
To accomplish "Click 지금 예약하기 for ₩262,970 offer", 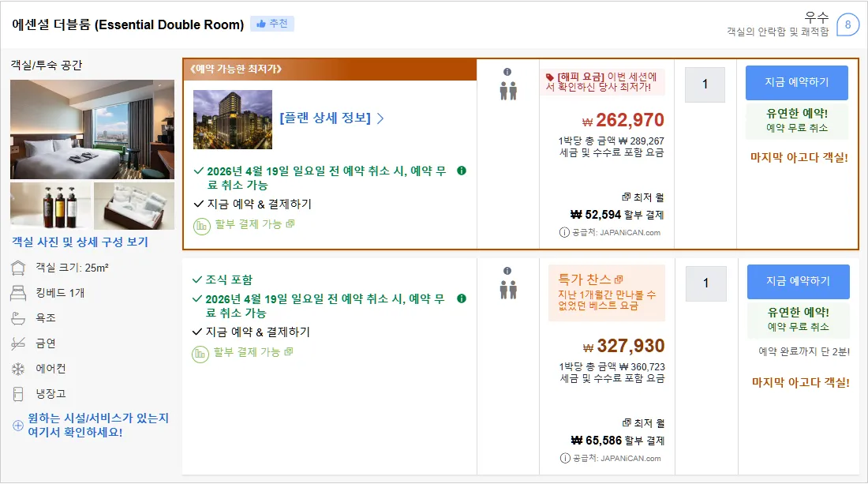I will (x=797, y=83).
